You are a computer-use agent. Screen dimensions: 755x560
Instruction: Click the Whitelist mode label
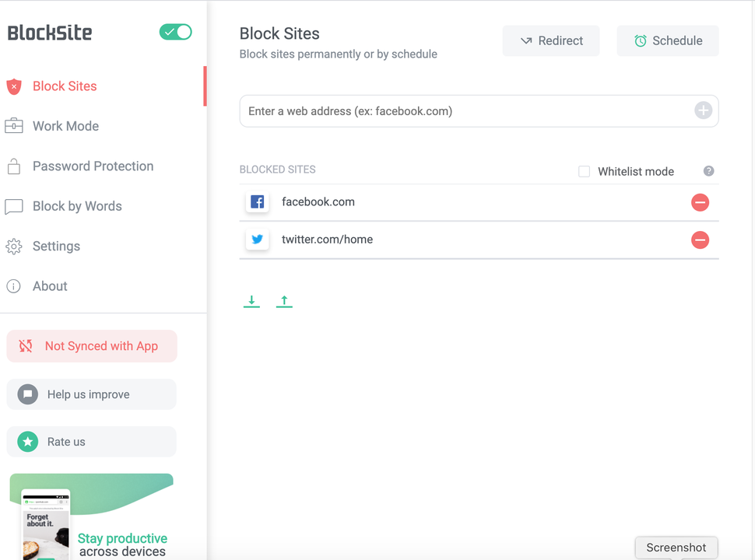click(636, 172)
